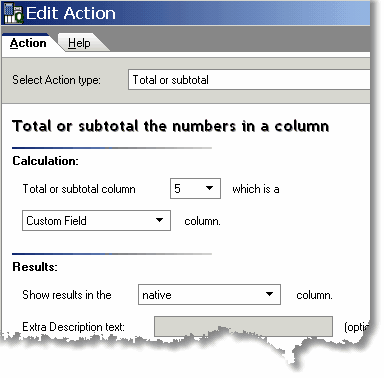
Task: Click the Edit Action window icon
Action: point(13,13)
